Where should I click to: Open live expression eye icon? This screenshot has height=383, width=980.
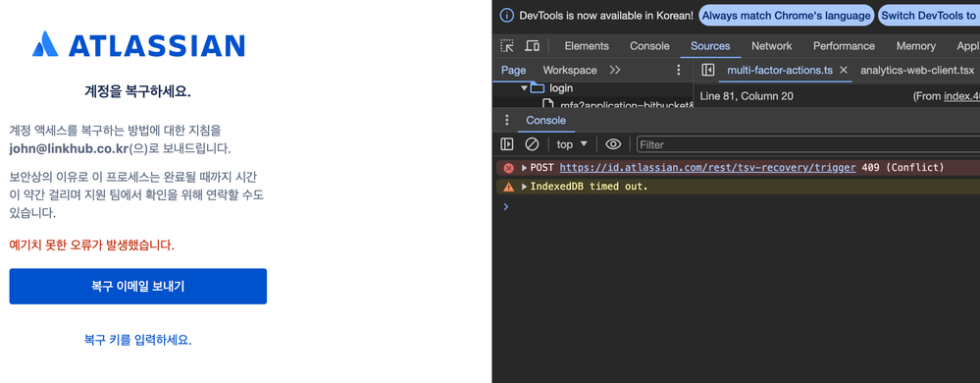(x=613, y=144)
